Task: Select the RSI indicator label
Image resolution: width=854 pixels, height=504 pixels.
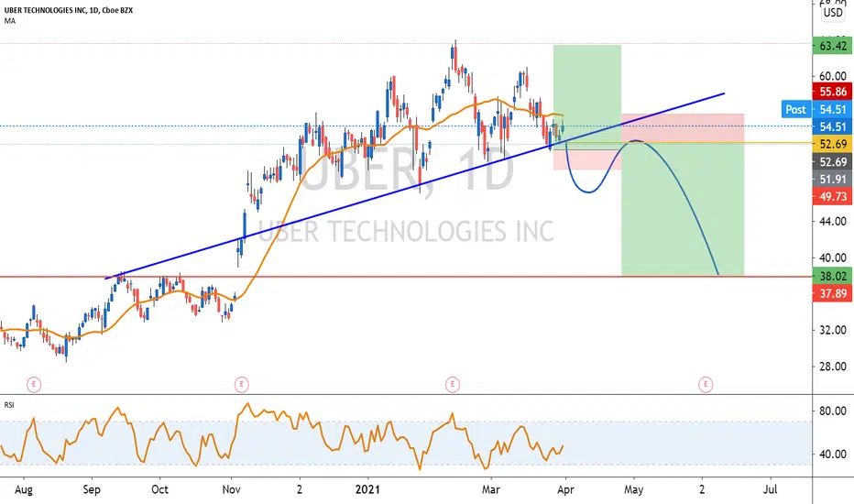Action: [x=9, y=405]
